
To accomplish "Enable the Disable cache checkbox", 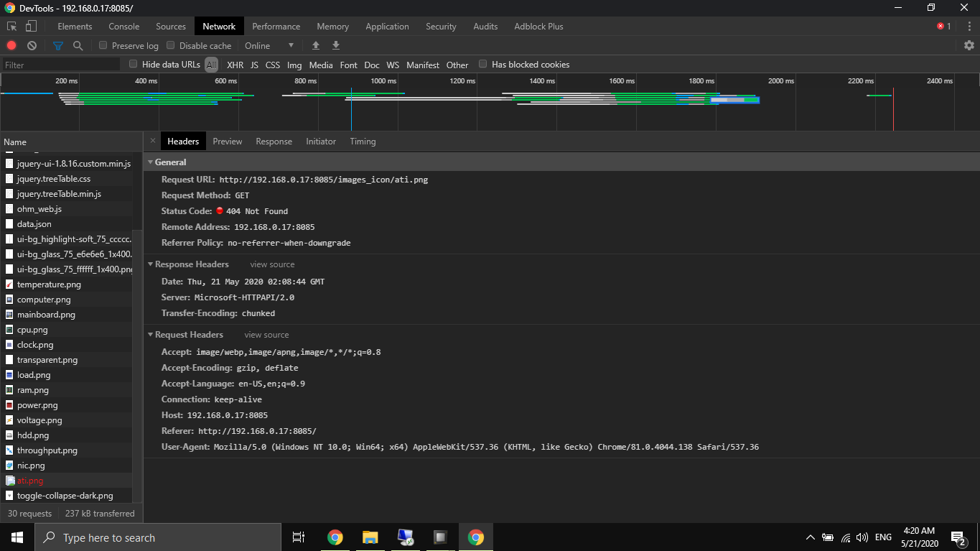I will [x=170, y=45].
